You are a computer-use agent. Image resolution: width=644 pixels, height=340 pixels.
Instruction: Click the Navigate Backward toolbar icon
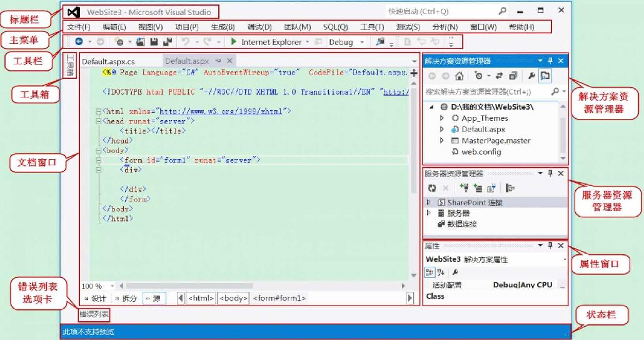[79, 41]
